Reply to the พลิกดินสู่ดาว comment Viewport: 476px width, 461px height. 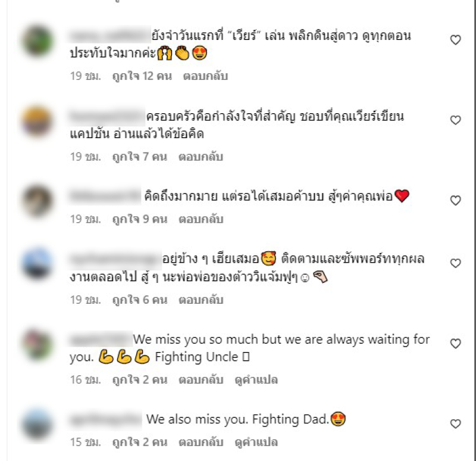click(205, 76)
